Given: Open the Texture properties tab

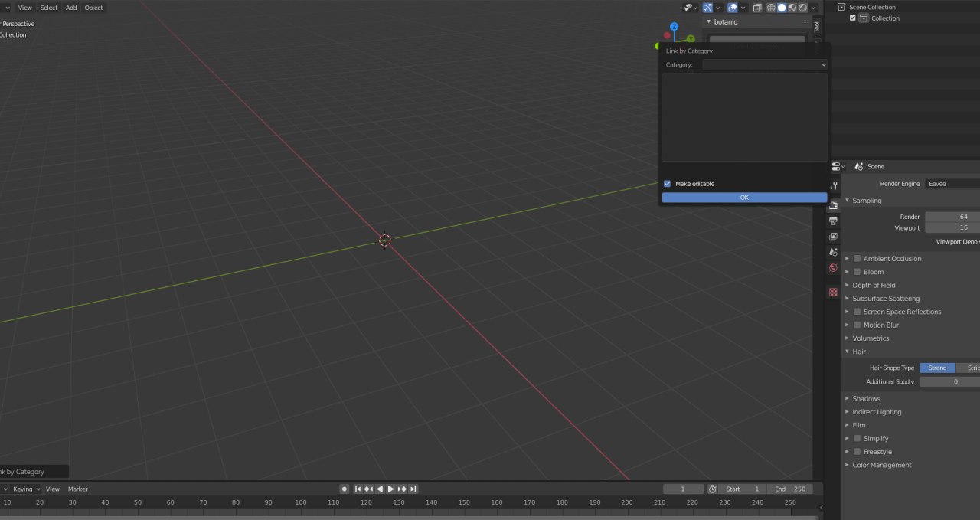Looking at the screenshot, I should (833, 292).
